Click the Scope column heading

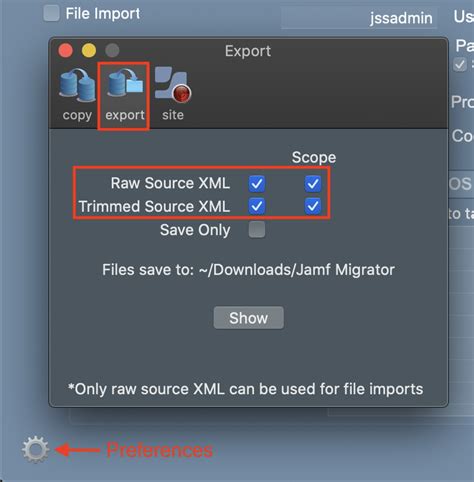[x=314, y=157]
